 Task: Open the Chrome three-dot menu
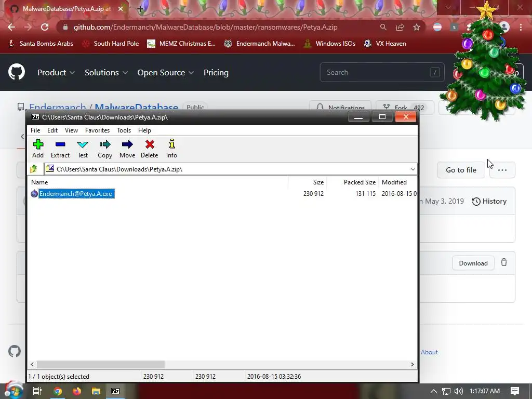click(521, 27)
